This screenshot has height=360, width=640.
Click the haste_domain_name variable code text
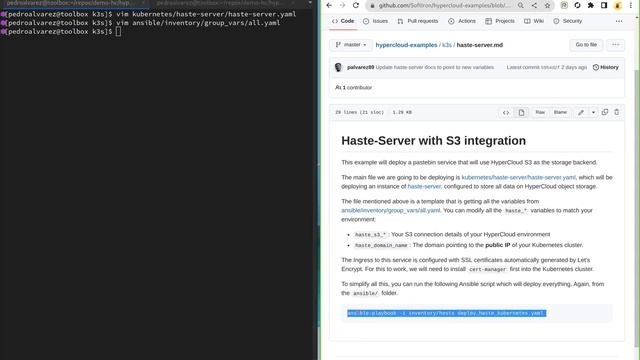[x=381, y=245]
